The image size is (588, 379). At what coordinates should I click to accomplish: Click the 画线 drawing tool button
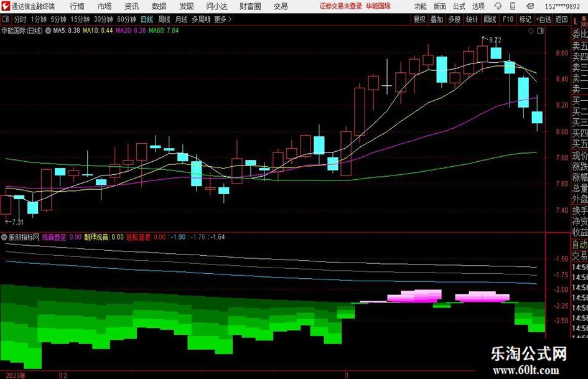click(x=490, y=19)
